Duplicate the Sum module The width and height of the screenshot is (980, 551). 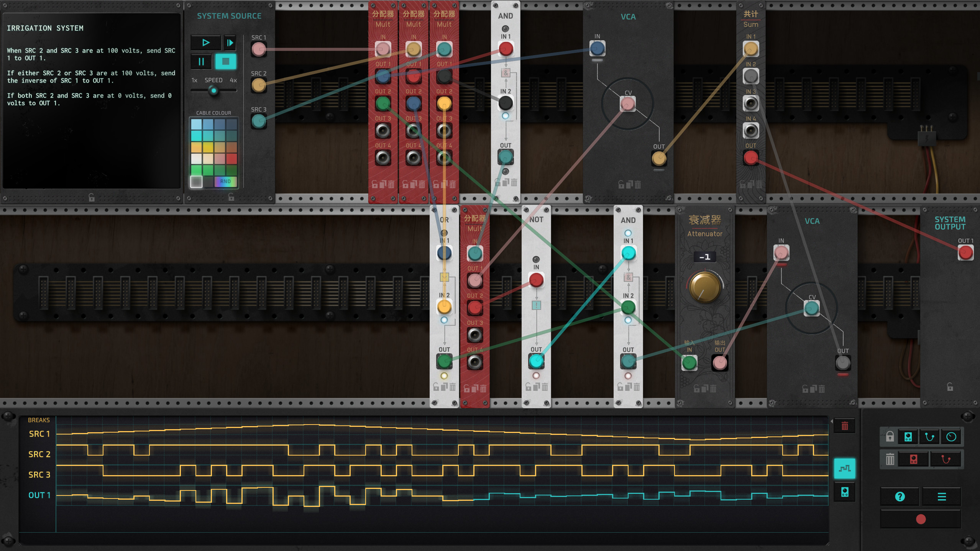point(750,185)
